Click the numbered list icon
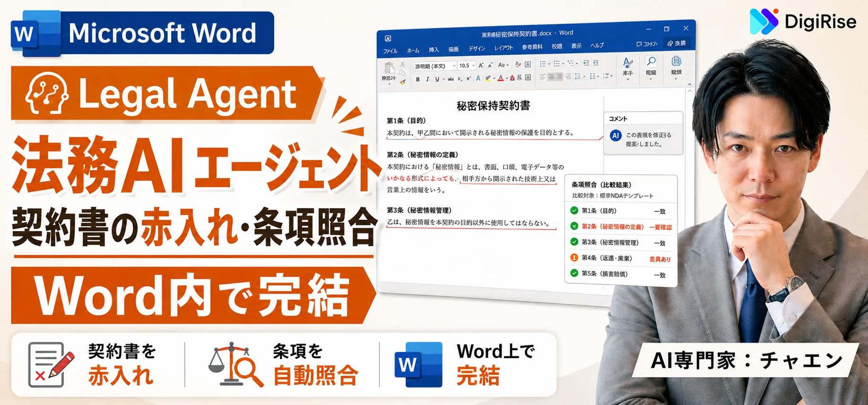868x405 pixels. (557, 63)
